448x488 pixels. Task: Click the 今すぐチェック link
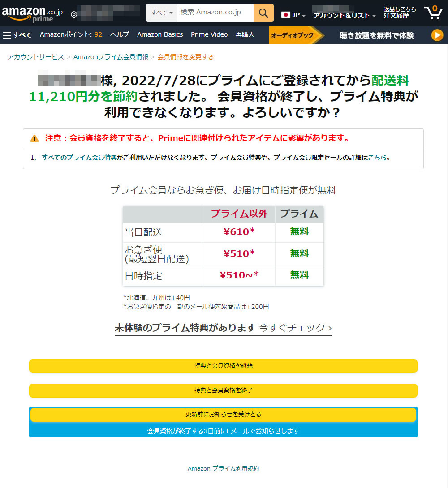tap(295, 328)
